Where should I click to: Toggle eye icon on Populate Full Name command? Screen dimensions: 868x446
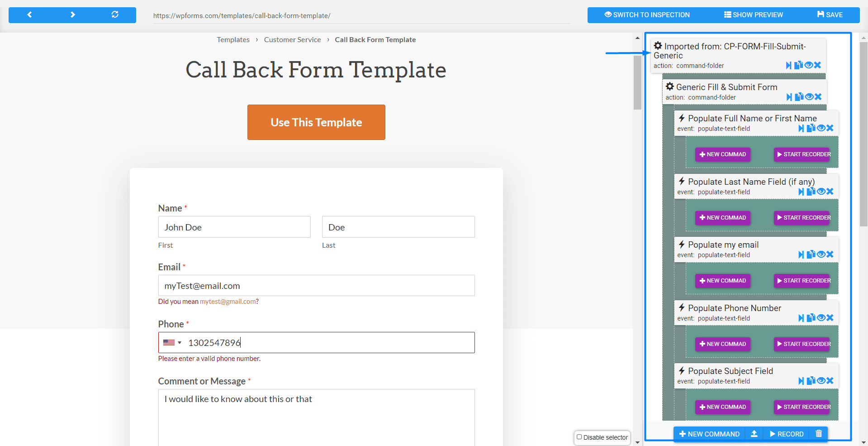[821, 128]
